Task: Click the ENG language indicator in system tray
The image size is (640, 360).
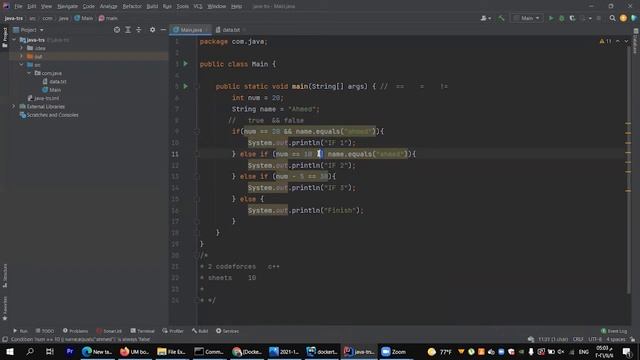Action: (584, 352)
